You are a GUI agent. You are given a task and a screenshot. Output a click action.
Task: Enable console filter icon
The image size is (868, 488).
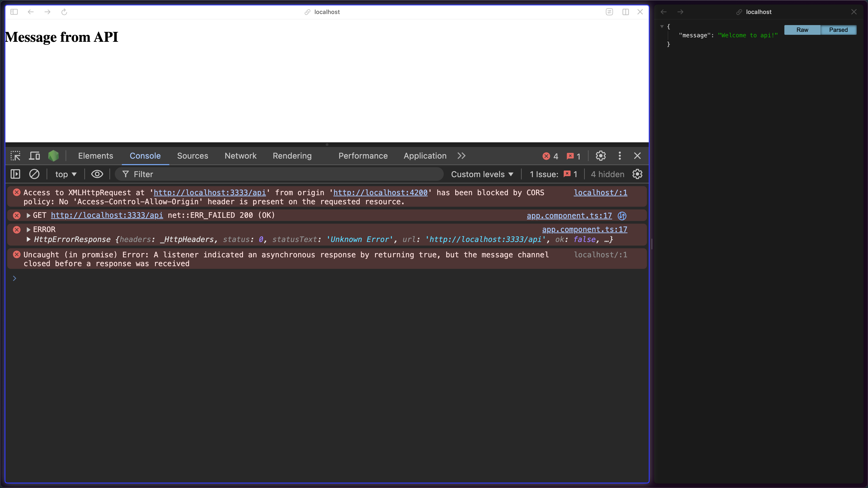[126, 174]
